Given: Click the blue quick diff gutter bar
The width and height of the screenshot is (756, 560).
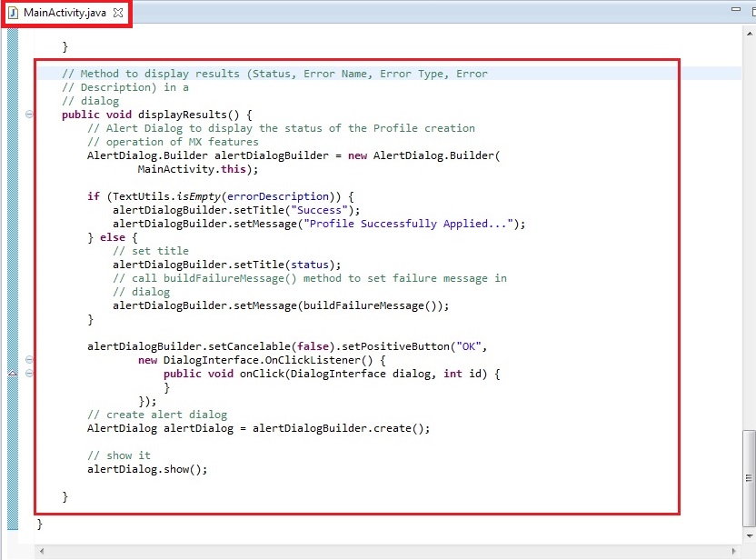Looking at the screenshot, I should coord(12,273).
